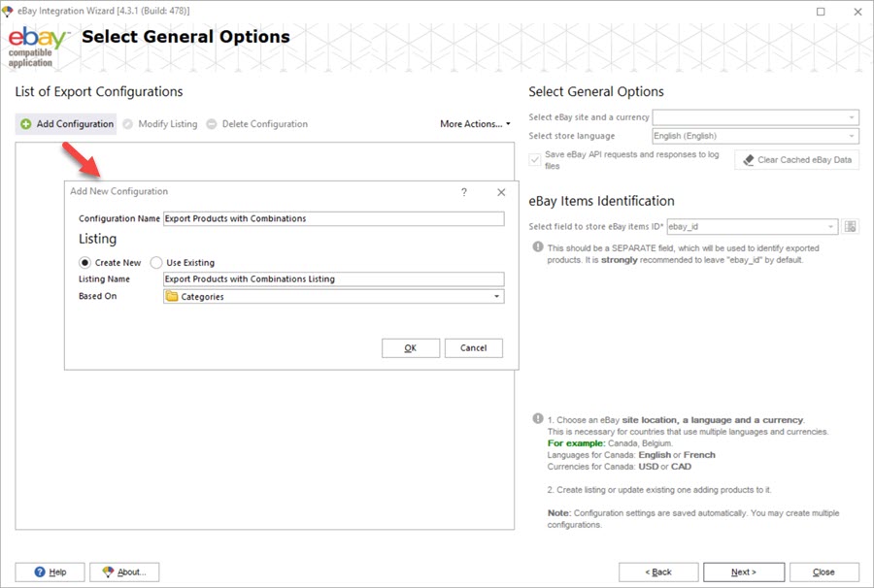Select the Use Existing radio button

tap(156, 262)
